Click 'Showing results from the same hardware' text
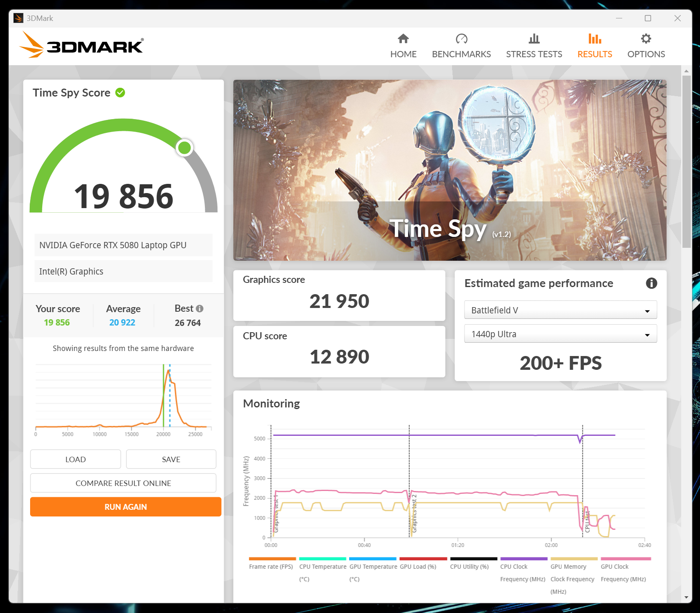The image size is (700, 613). pos(123,348)
